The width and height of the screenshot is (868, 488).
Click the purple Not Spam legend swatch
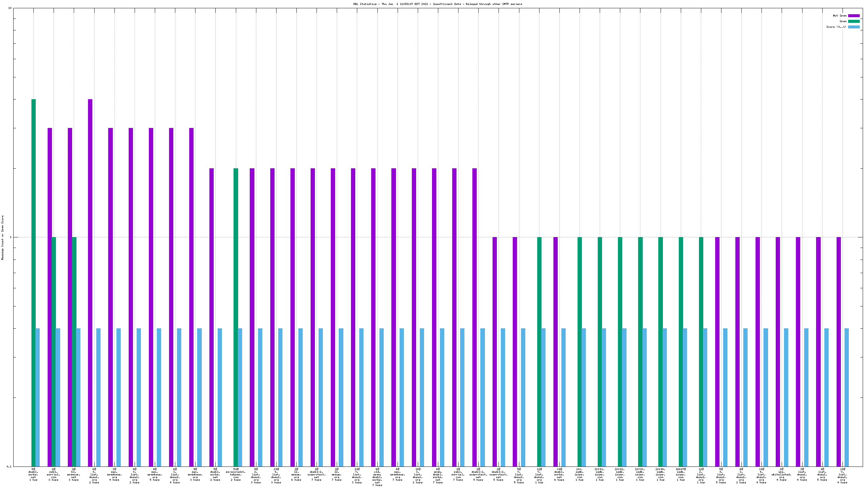(853, 16)
